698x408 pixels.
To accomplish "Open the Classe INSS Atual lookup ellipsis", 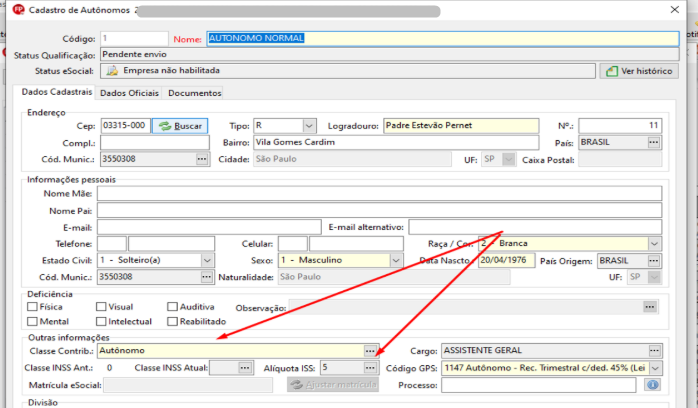I will pyautogui.click(x=245, y=368).
